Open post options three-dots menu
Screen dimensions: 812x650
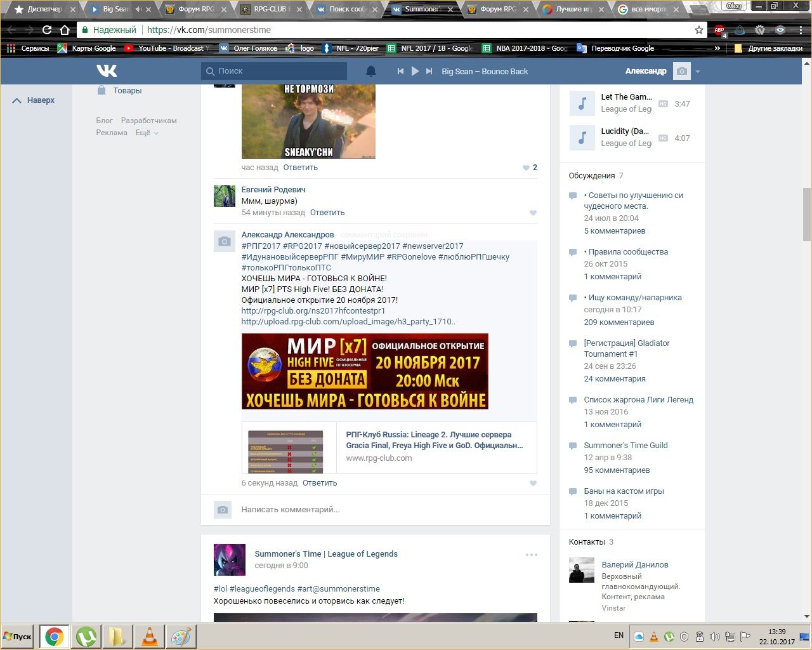point(532,555)
